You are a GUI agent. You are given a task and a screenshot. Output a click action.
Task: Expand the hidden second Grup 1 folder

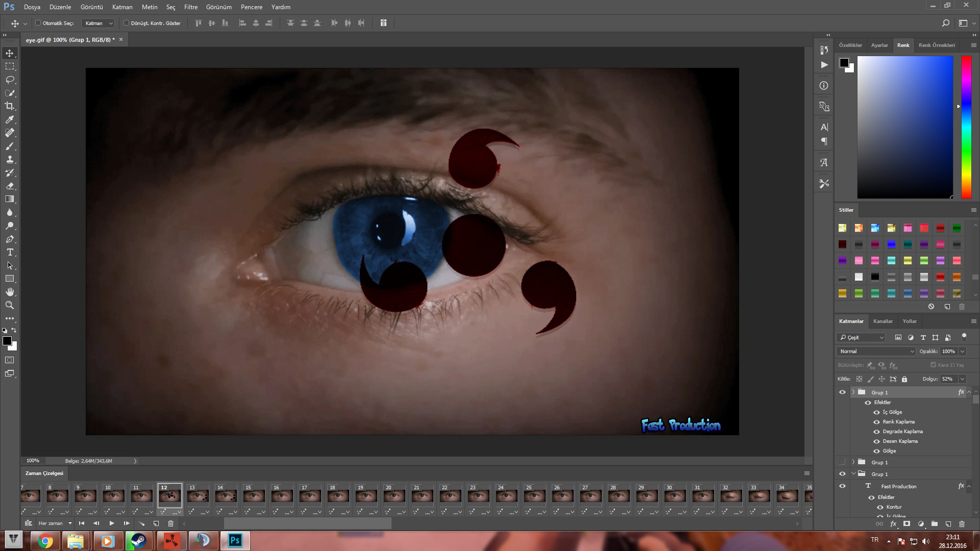(x=853, y=462)
